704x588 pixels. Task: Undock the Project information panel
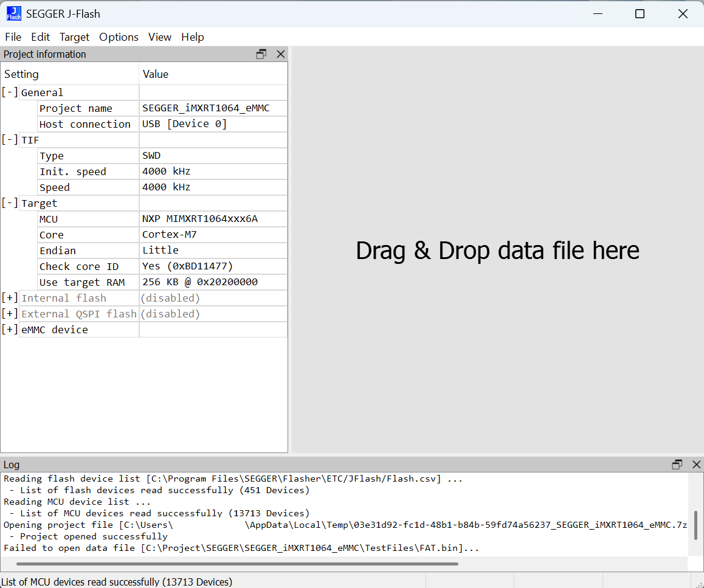(261, 54)
